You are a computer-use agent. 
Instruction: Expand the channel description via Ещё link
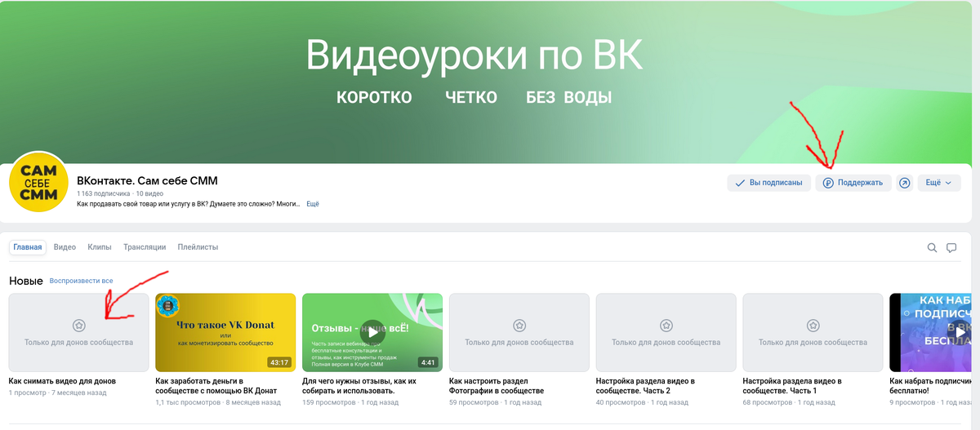[313, 204]
